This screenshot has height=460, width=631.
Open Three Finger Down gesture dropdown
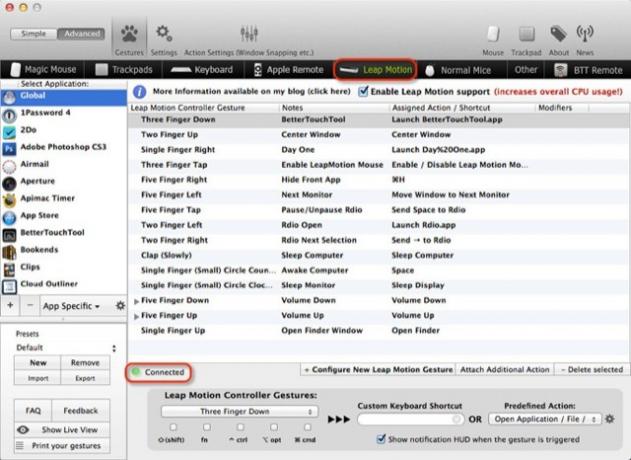[239, 412]
